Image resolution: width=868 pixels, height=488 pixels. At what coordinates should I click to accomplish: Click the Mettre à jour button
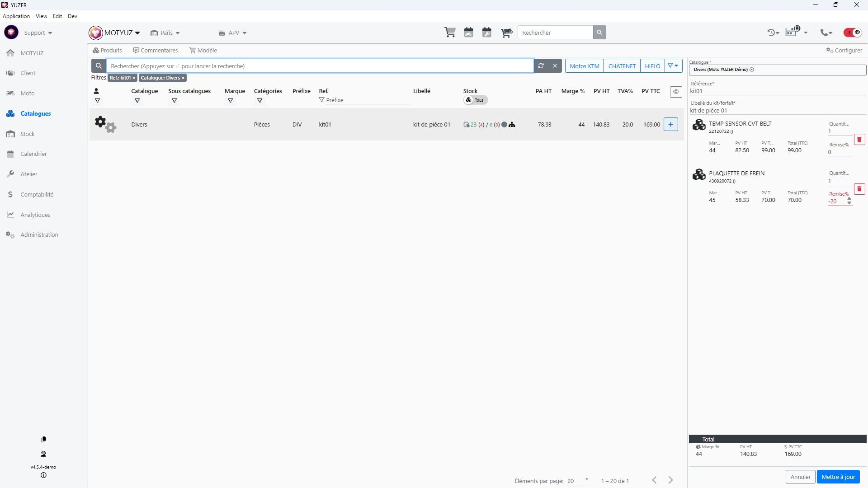tap(838, 477)
